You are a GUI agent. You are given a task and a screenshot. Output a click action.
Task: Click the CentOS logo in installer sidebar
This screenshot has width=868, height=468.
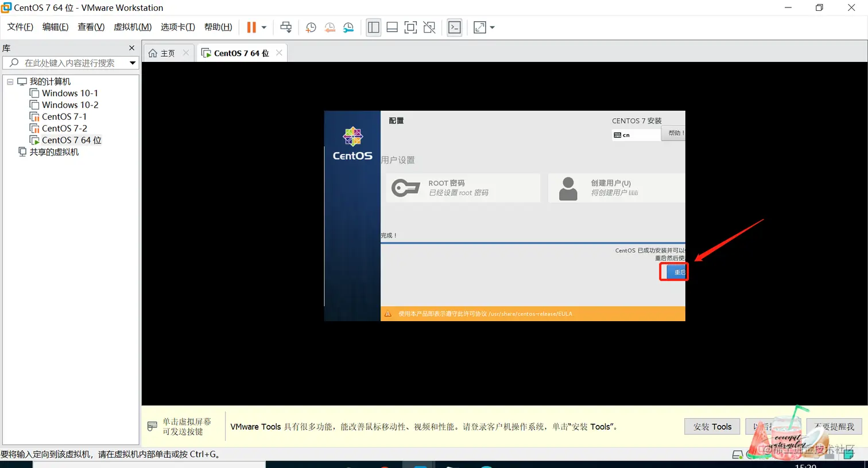[x=352, y=143]
